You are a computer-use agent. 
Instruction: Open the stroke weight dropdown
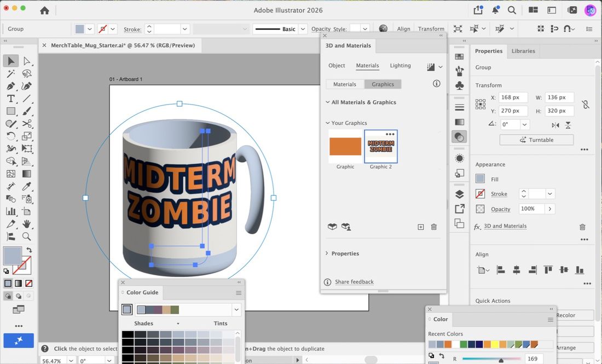tap(184, 29)
